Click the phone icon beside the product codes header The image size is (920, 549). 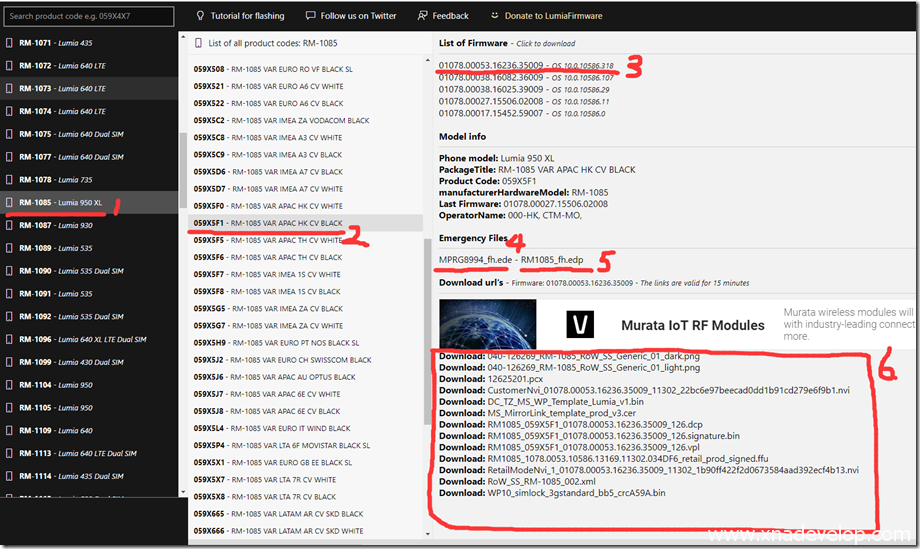tap(199, 43)
